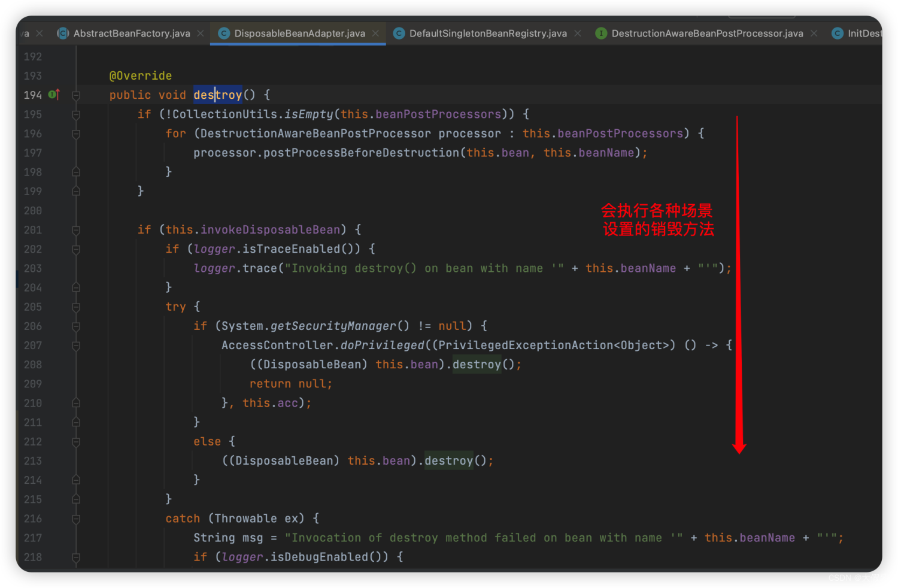Fold the invokeDisposableBean if block at line 201

[76, 230]
